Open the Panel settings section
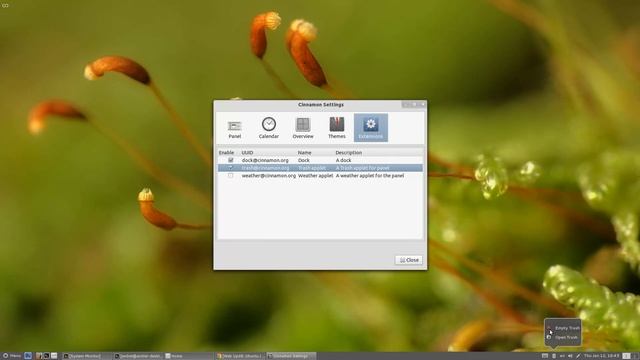640x360 pixels. click(x=235, y=129)
